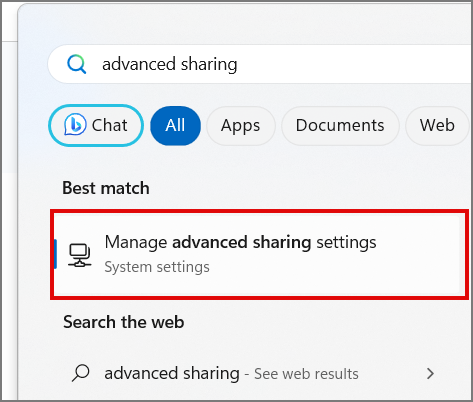The width and height of the screenshot is (473, 402).
Task: Switch to the Apps filter tab
Action: coord(241,126)
